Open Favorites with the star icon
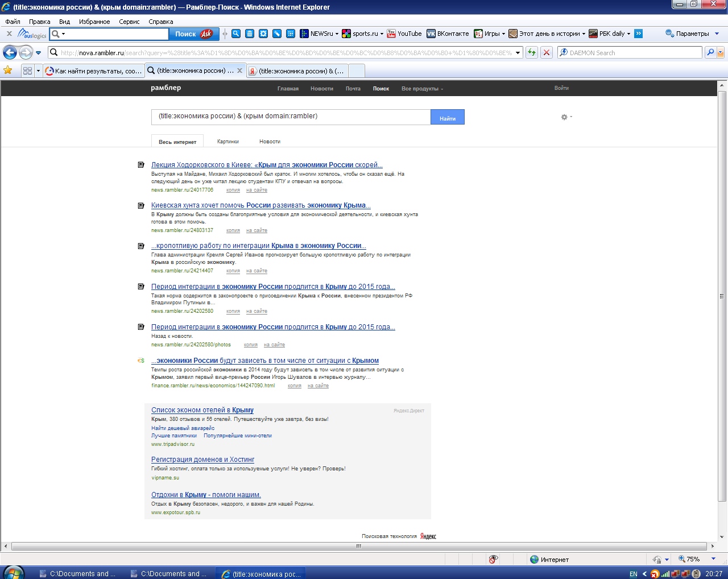Viewport: 728px width, 579px height. point(8,71)
